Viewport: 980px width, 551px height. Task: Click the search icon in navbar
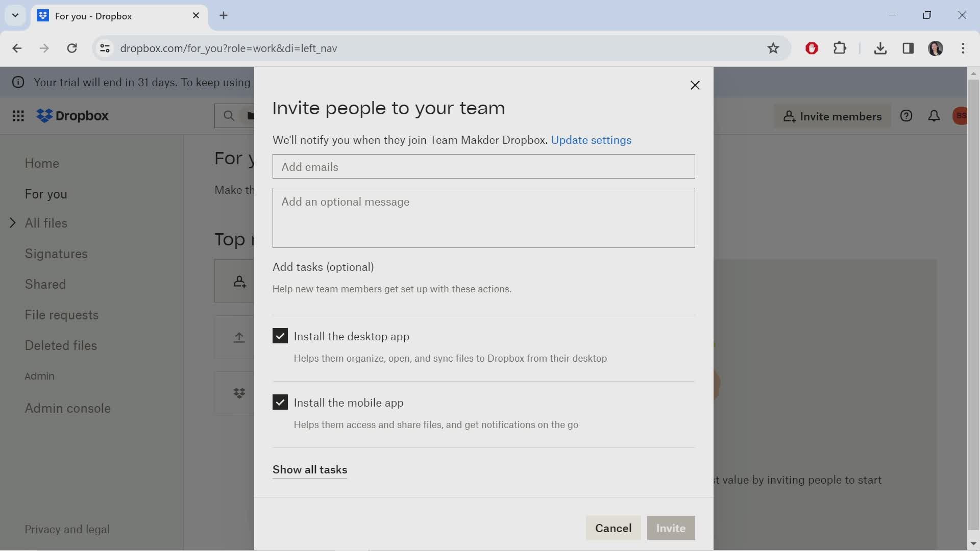click(229, 116)
